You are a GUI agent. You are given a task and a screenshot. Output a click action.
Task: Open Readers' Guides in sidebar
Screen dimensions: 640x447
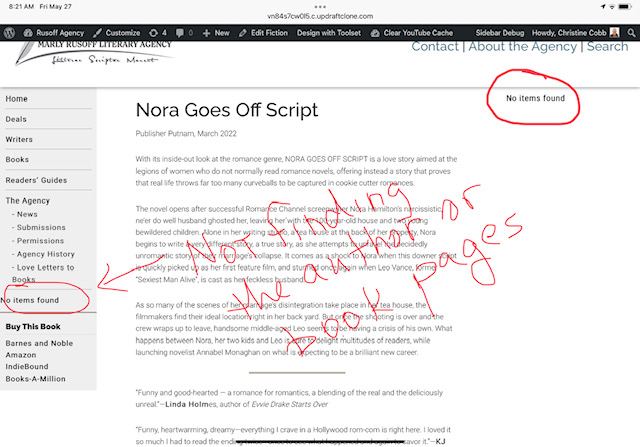coord(36,180)
